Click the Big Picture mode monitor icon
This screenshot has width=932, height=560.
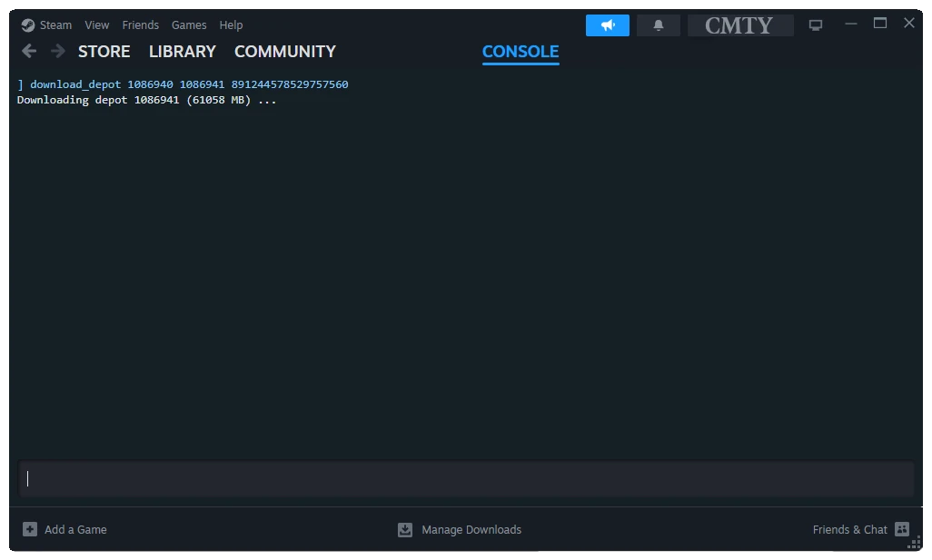tap(816, 25)
